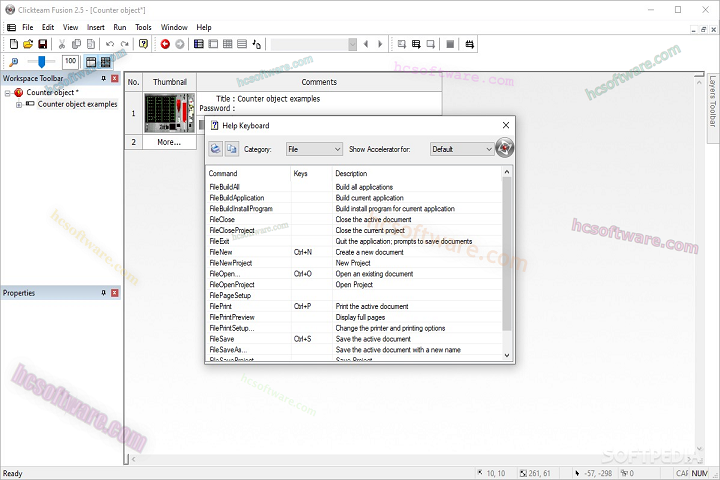720x480 pixels.
Task: Select the Counter object tree item
Action: tap(52, 93)
